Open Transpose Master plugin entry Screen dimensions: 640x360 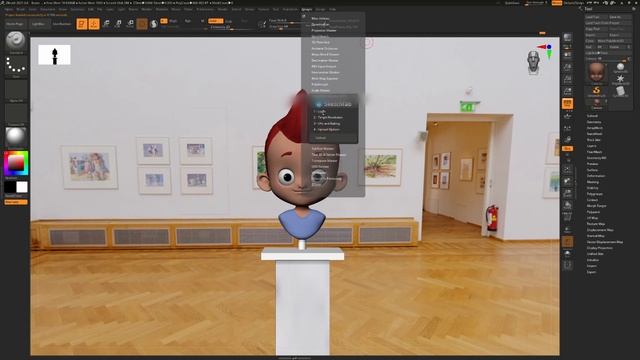[324, 161]
